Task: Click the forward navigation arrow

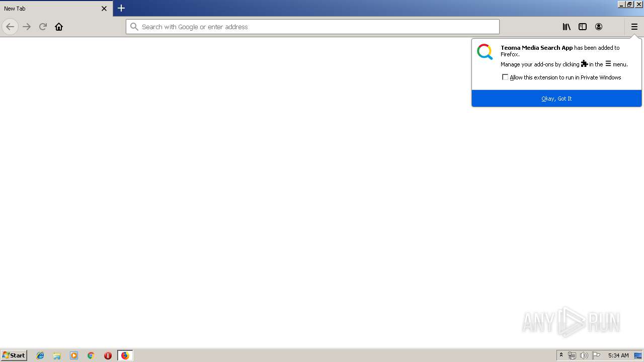Action: point(27,27)
